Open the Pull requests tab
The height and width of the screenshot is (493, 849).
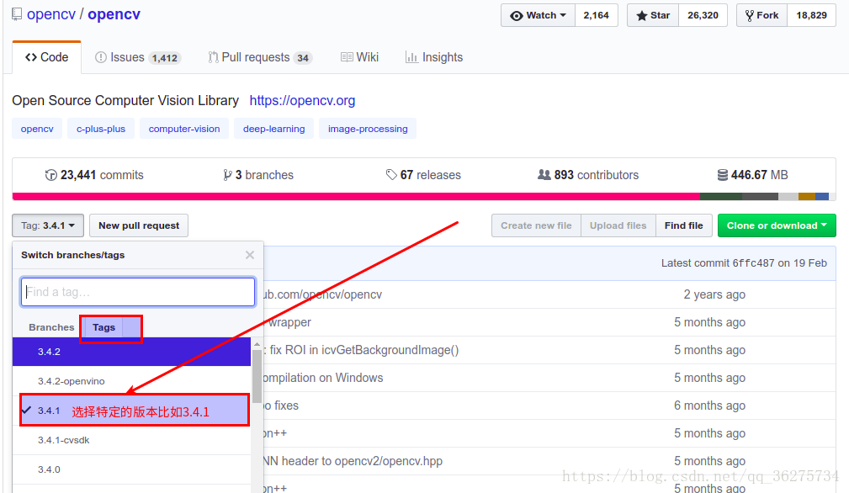(260, 57)
